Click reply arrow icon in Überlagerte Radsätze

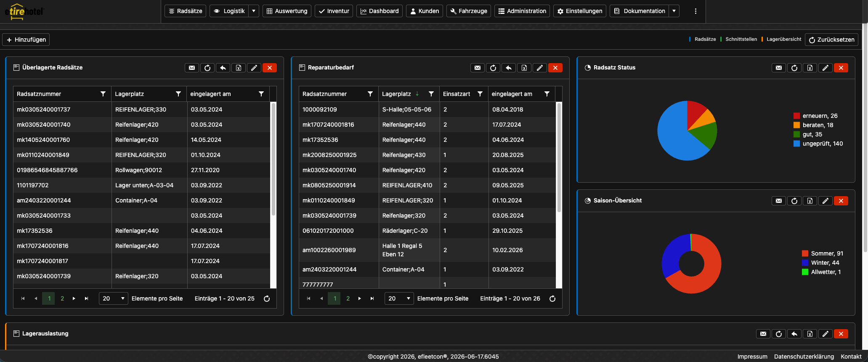click(x=223, y=68)
